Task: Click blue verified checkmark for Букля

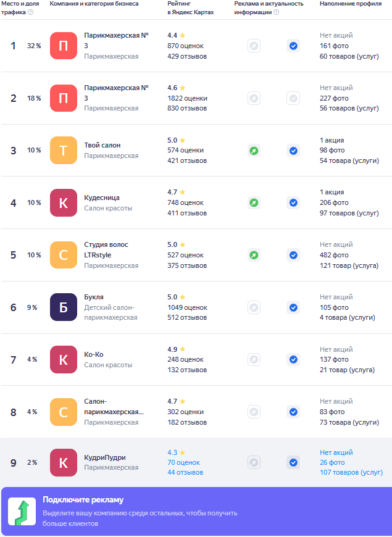Action: click(x=293, y=307)
